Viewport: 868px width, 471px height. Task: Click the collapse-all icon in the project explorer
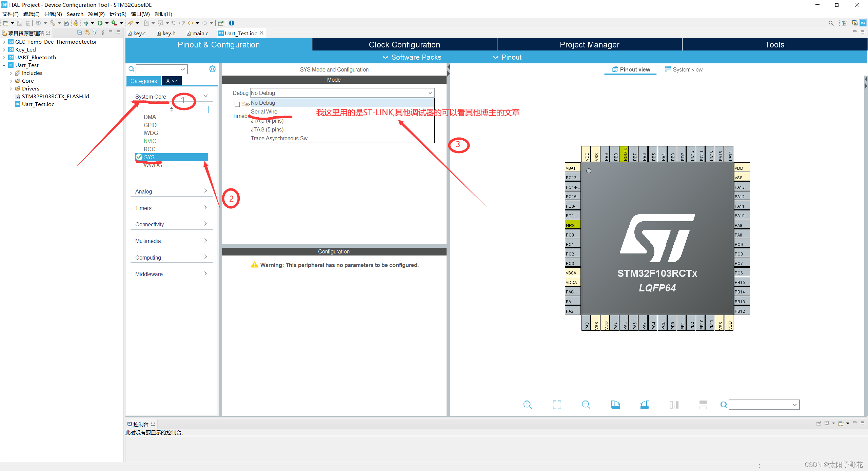79,32
